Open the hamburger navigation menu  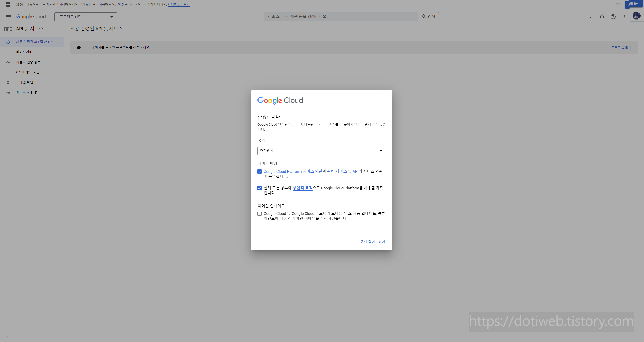[8, 17]
